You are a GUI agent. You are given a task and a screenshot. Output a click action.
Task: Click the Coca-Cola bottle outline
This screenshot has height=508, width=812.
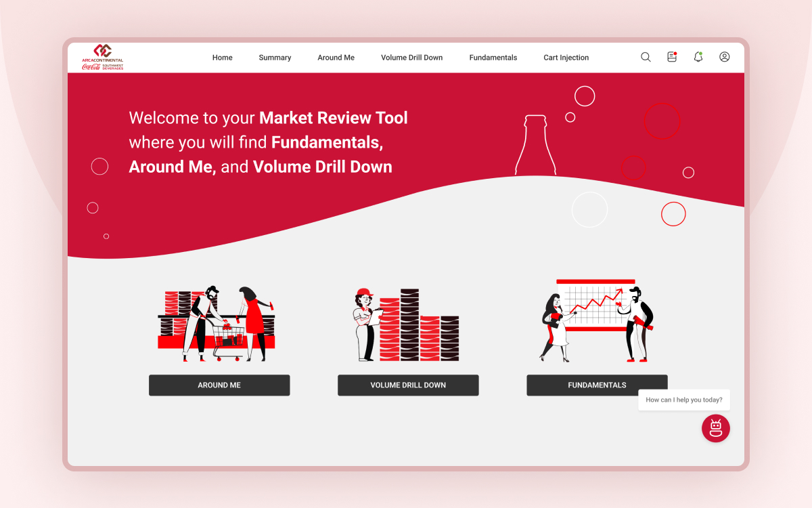pos(535,146)
